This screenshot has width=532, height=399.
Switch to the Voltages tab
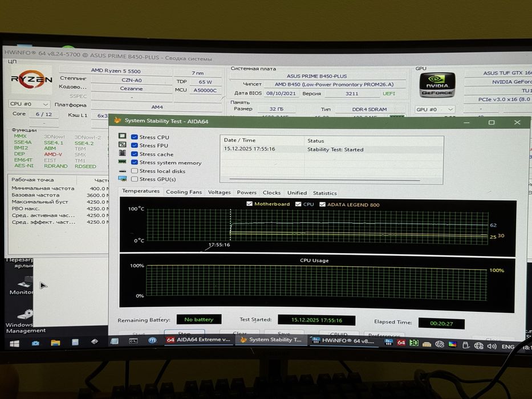pyautogui.click(x=219, y=192)
